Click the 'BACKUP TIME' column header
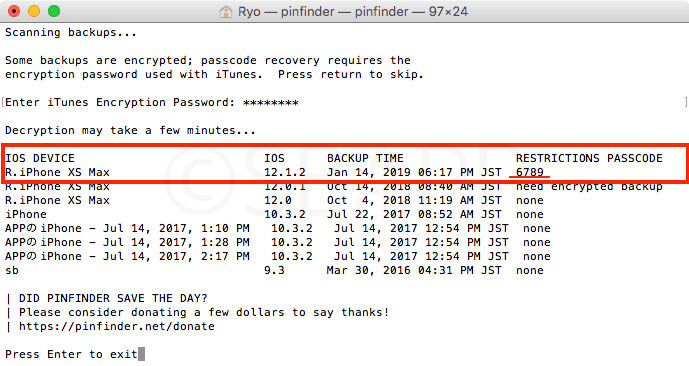 365,158
